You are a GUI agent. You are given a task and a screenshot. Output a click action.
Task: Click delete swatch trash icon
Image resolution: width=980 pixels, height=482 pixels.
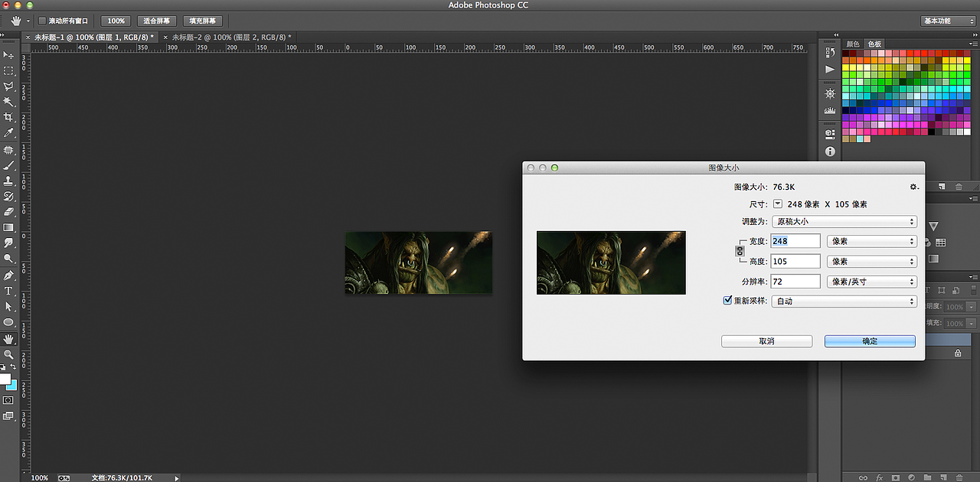pyautogui.click(x=959, y=187)
